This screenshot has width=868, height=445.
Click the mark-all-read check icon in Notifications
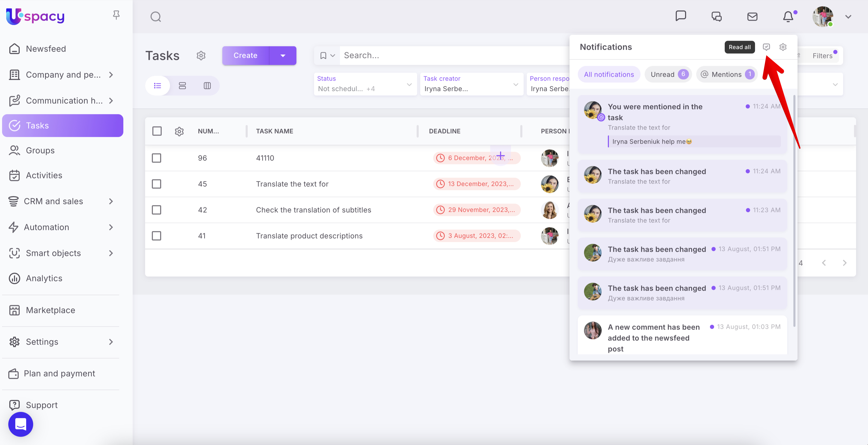(766, 47)
